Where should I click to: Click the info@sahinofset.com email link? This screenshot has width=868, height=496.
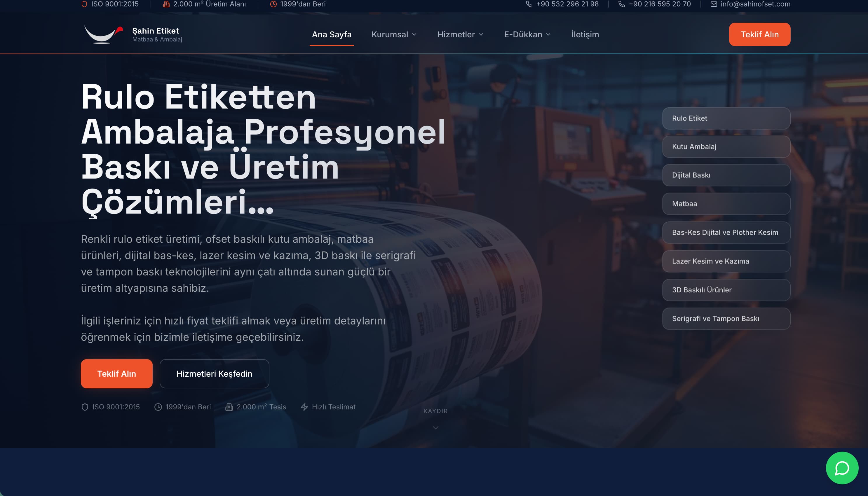[x=755, y=4]
